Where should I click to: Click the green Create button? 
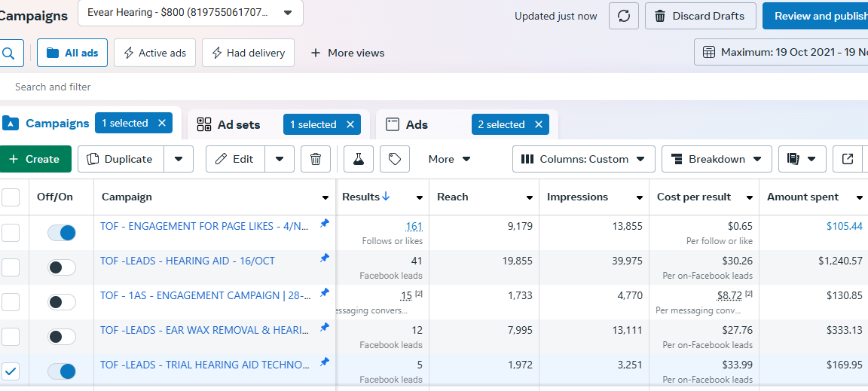coord(35,159)
